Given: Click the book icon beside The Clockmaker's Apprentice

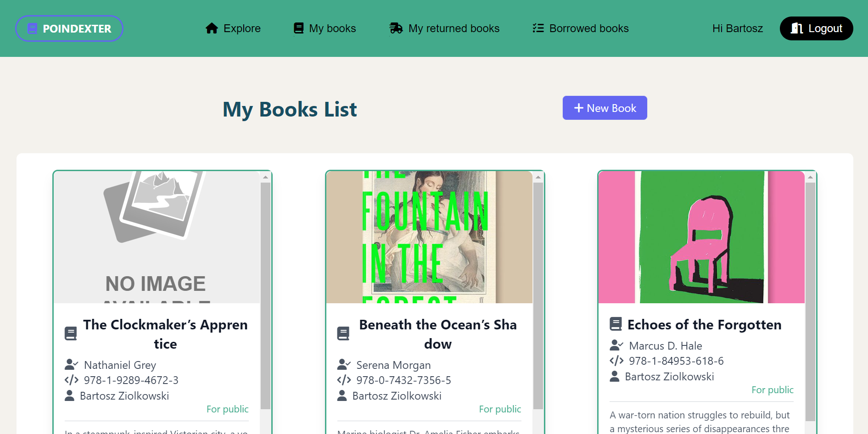Looking at the screenshot, I should pyautogui.click(x=71, y=334).
